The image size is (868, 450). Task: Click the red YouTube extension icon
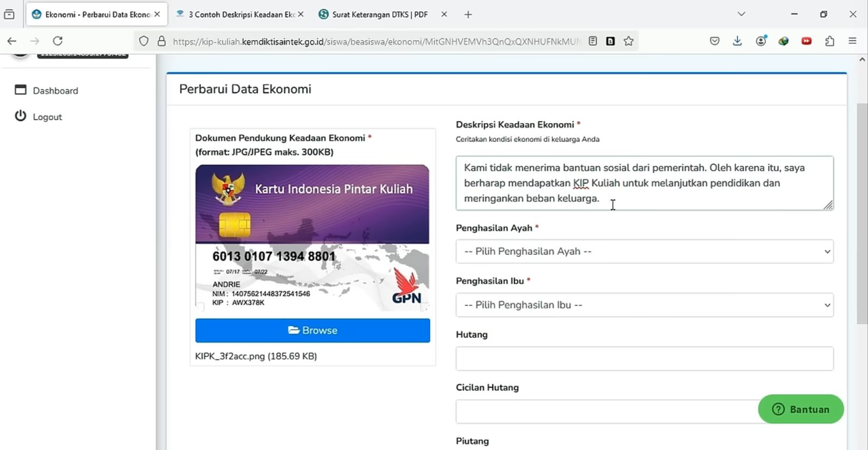pyautogui.click(x=807, y=41)
